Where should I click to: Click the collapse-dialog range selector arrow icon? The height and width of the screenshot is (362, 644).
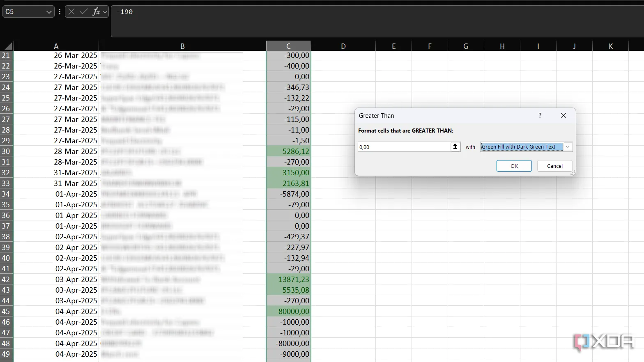click(455, 147)
